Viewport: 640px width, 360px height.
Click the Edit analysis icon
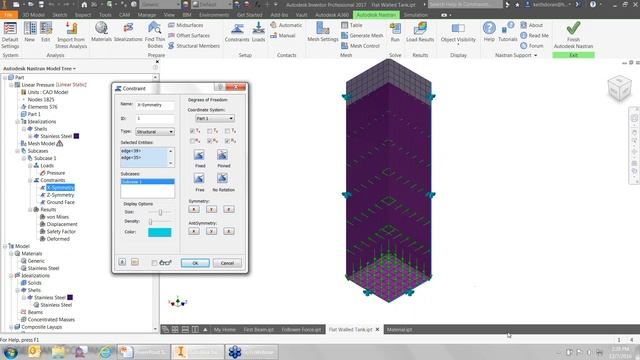[x=45, y=32]
